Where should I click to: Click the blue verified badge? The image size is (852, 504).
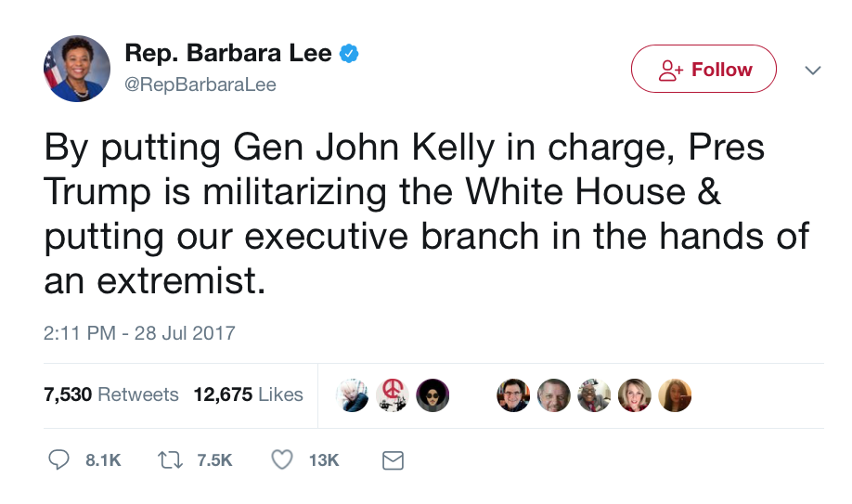349,54
